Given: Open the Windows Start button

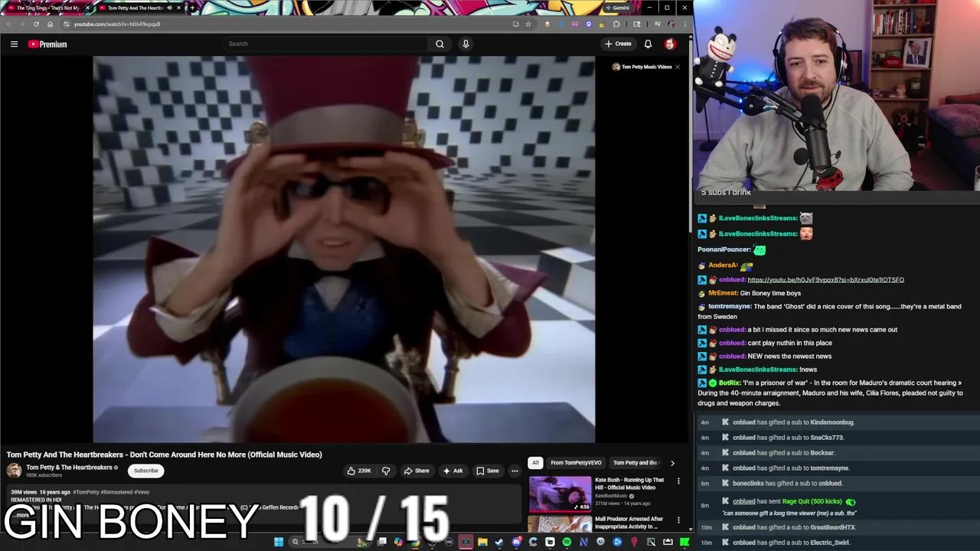Looking at the screenshot, I should (279, 542).
